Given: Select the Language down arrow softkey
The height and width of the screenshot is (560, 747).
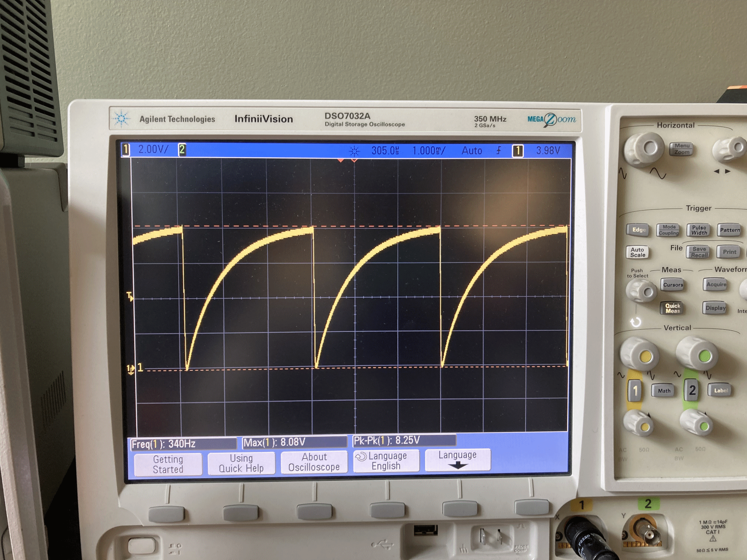Looking at the screenshot, I should [458, 460].
